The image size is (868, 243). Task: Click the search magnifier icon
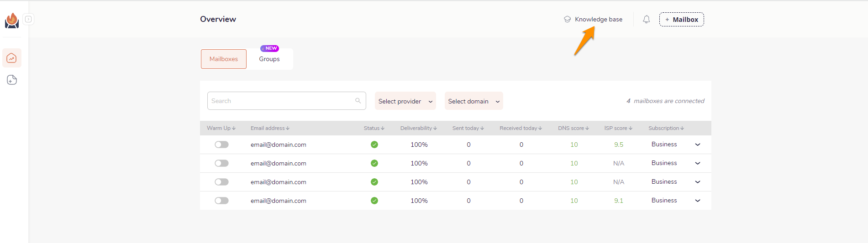tap(358, 101)
